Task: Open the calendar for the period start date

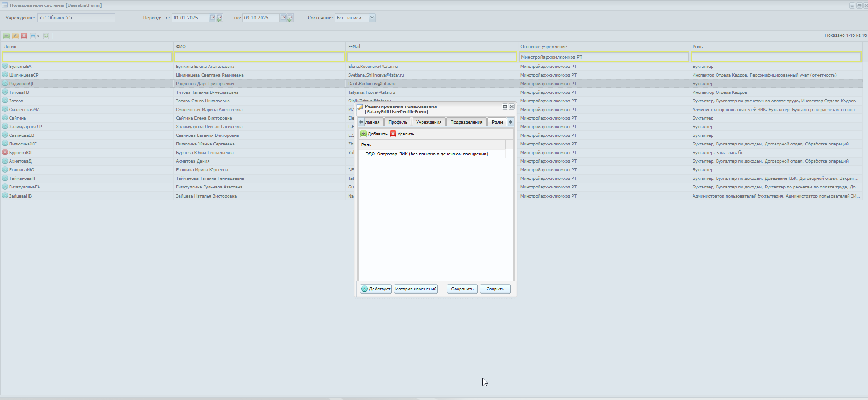Action: pyautogui.click(x=212, y=18)
